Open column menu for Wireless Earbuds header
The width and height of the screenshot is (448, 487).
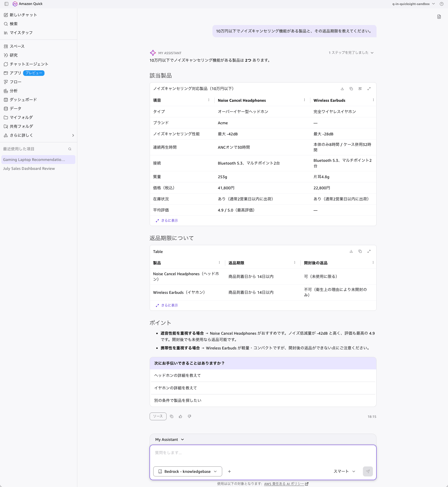click(373, 100)
